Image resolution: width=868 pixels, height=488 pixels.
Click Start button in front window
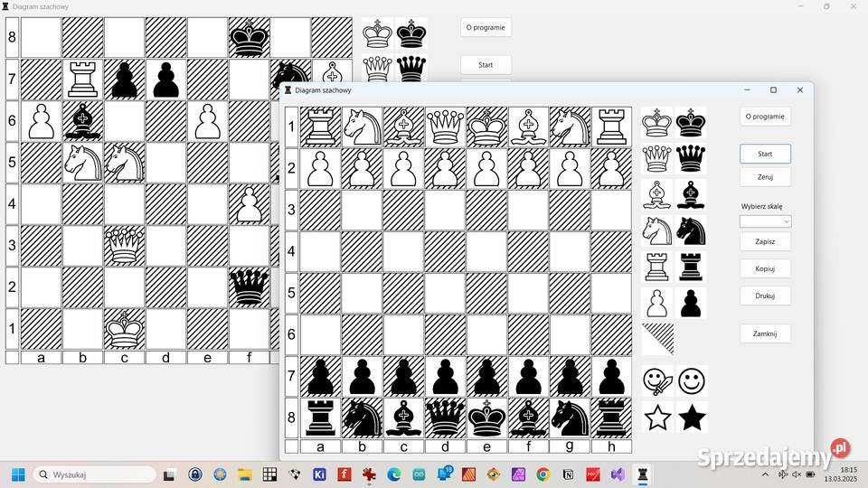point(765,154)
